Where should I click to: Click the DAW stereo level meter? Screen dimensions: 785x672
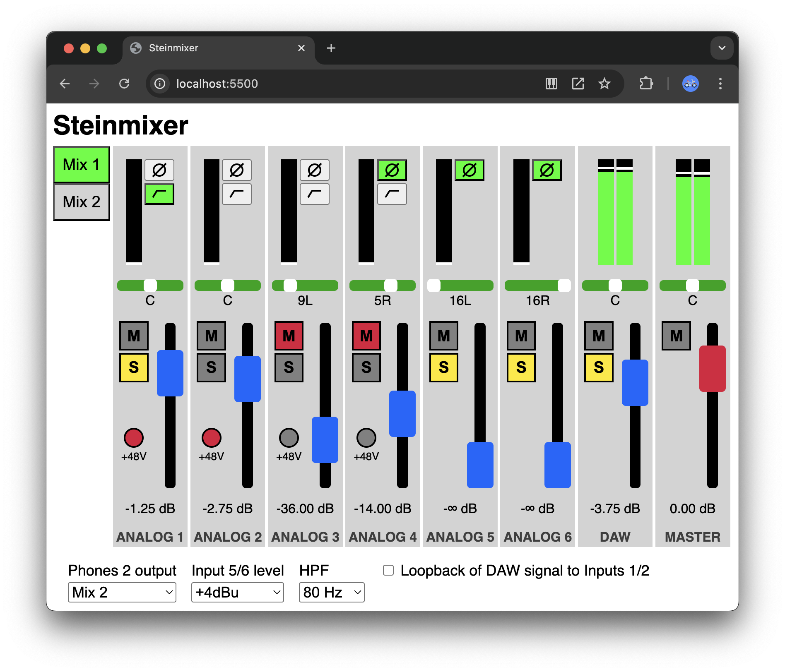(x=615, y=212)
